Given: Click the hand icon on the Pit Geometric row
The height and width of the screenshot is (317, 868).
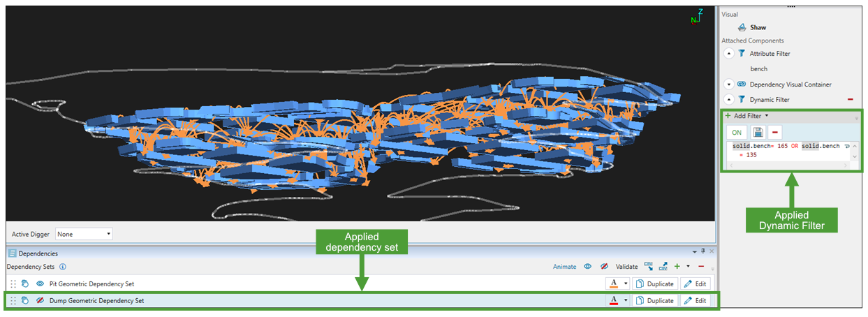Looking at the screenshot, I should tap(24, 283).
